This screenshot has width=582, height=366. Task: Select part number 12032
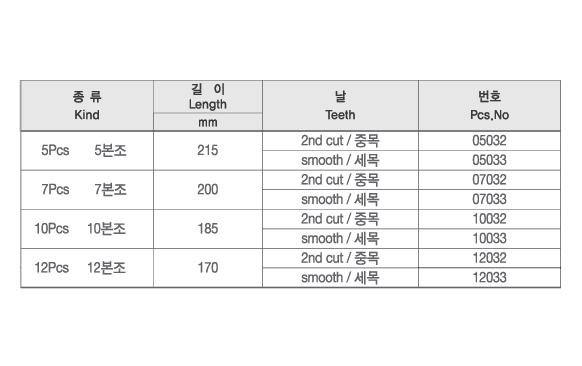(x=489, y=258)
